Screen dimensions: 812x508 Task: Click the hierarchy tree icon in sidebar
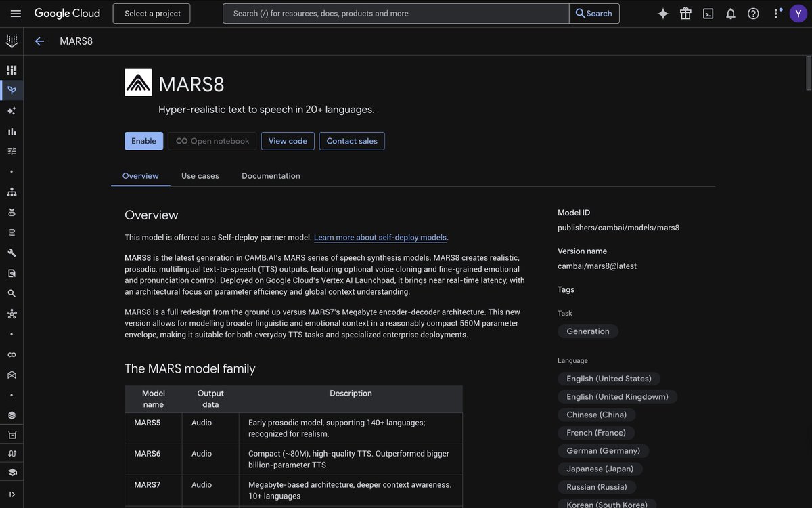(12, 192)
